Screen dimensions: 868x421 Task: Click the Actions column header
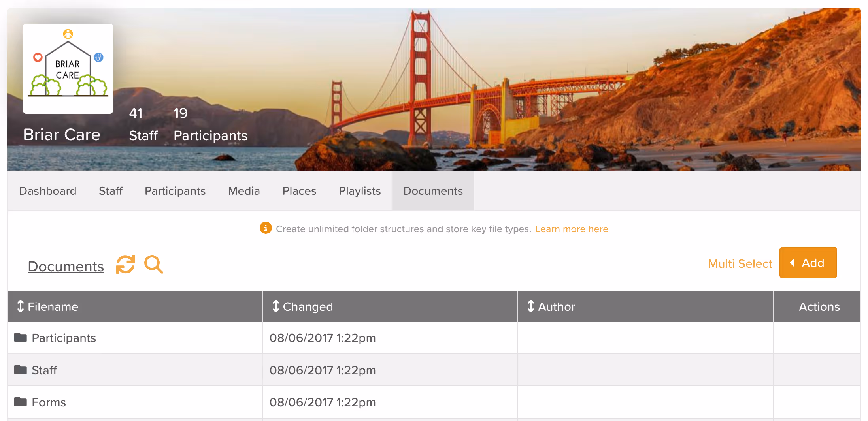point(817,306)
